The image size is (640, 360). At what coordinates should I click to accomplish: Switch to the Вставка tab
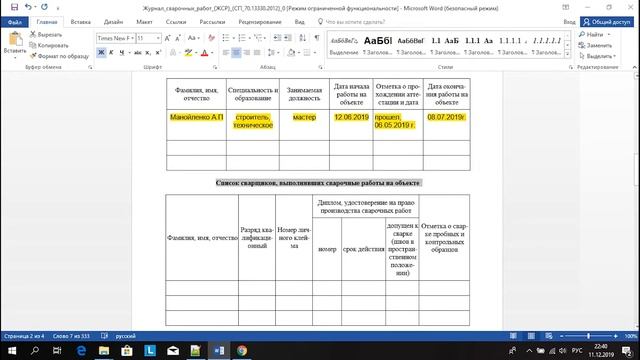(x=80, y=22)
